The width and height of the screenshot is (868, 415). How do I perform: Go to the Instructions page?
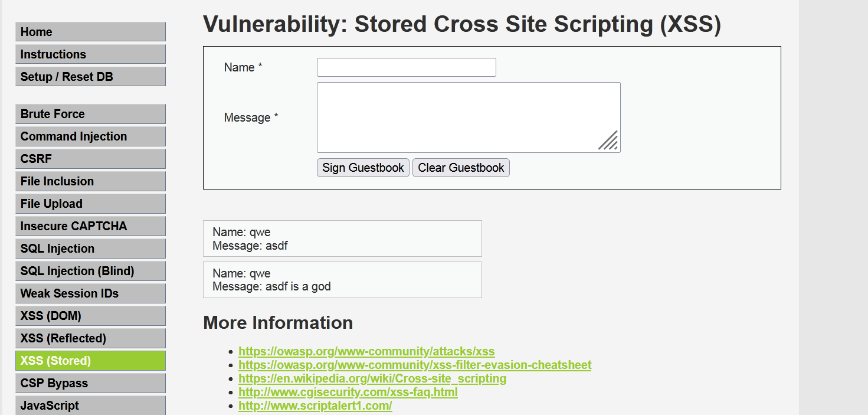[90, 54]
